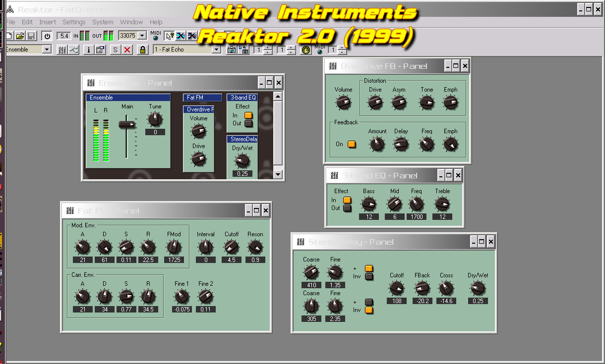Click the Drive knob in Overdrive FB Distortion
The image size is (605, 364).
click(x=375, y=103)
